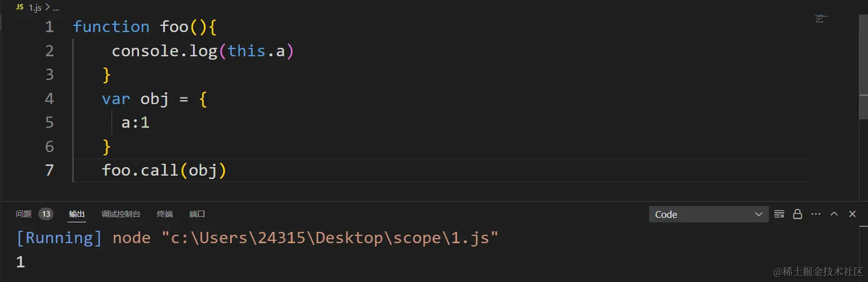Switch to the 终端 (Terminal) tab
Image resolution: width=868 pixels, height=282 pixels.
pos(165,214)
